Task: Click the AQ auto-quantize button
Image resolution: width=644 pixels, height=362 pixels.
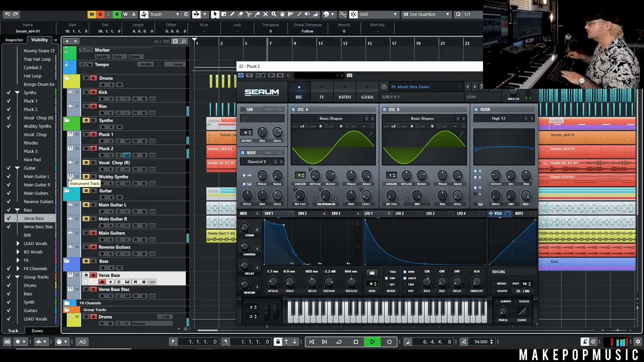Action: (83, 342)
